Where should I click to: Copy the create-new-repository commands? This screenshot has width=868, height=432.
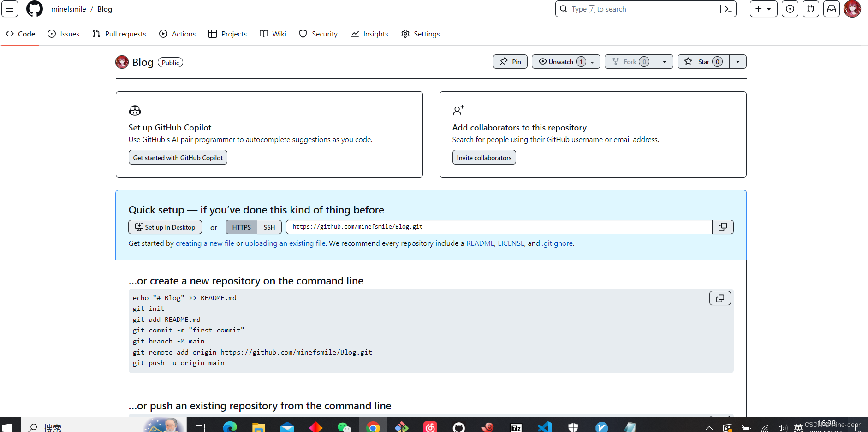(720, 298)
